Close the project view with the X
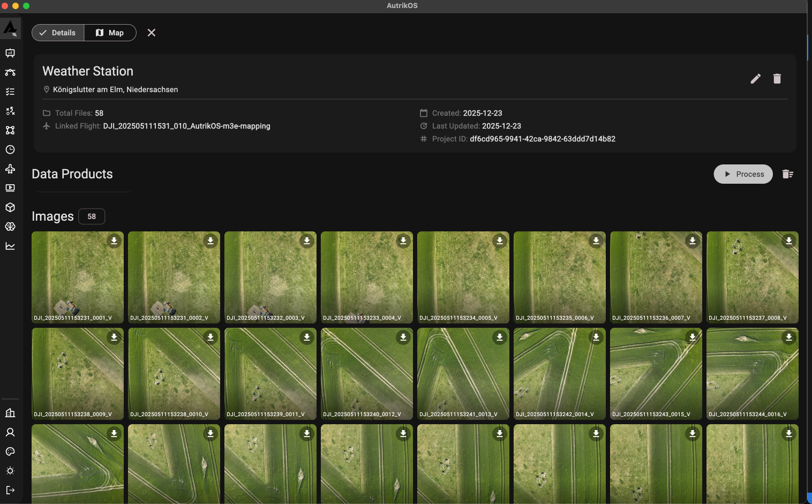Image resolution: width=812 pixels, height=504 pixels. tap(151, 33)
